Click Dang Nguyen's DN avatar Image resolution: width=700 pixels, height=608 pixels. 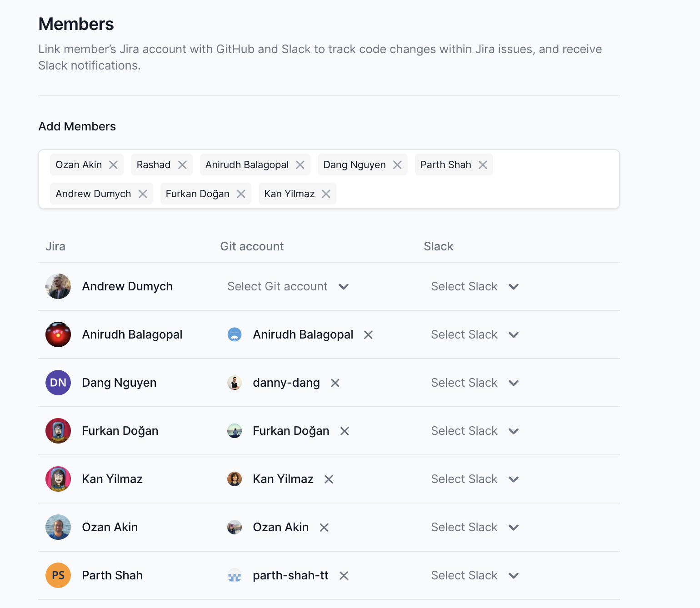click(58, 383)
